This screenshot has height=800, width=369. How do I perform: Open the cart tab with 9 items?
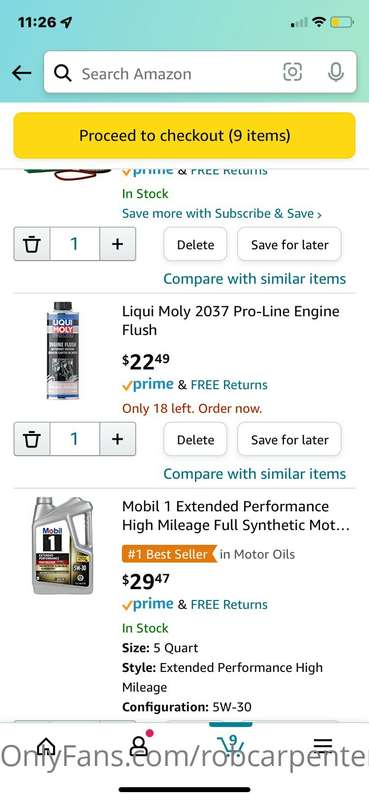coord(230,744)
